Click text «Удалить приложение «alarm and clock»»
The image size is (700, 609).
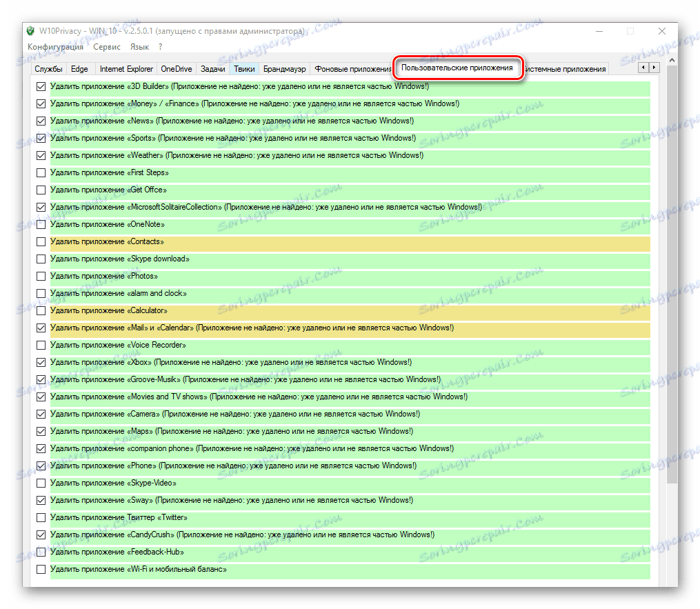119,293
